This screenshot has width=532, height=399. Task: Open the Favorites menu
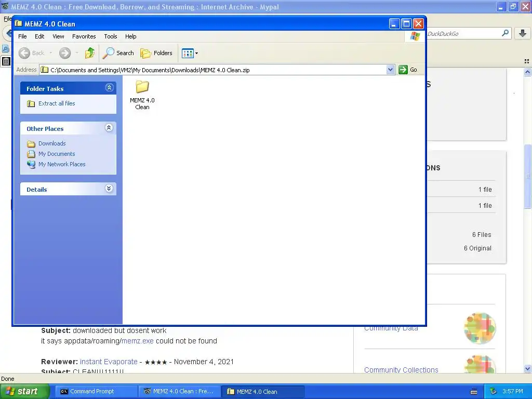click(84, 36)
